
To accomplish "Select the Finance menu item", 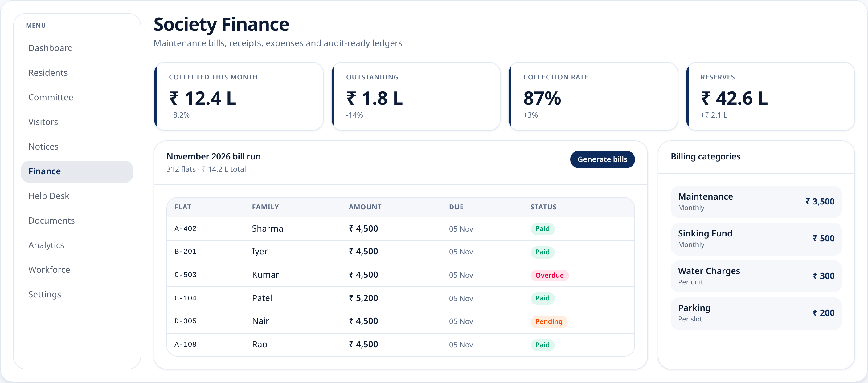I will click(x=77, y=171).
